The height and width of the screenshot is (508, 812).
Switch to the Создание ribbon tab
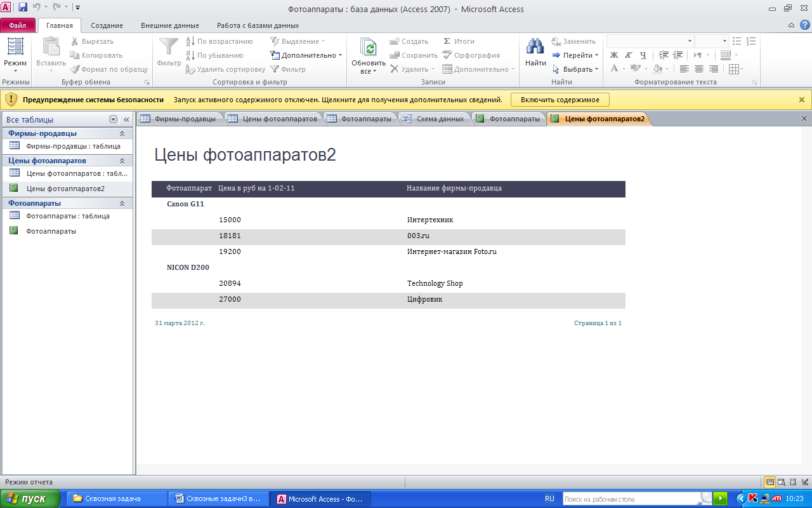(107, 25)
